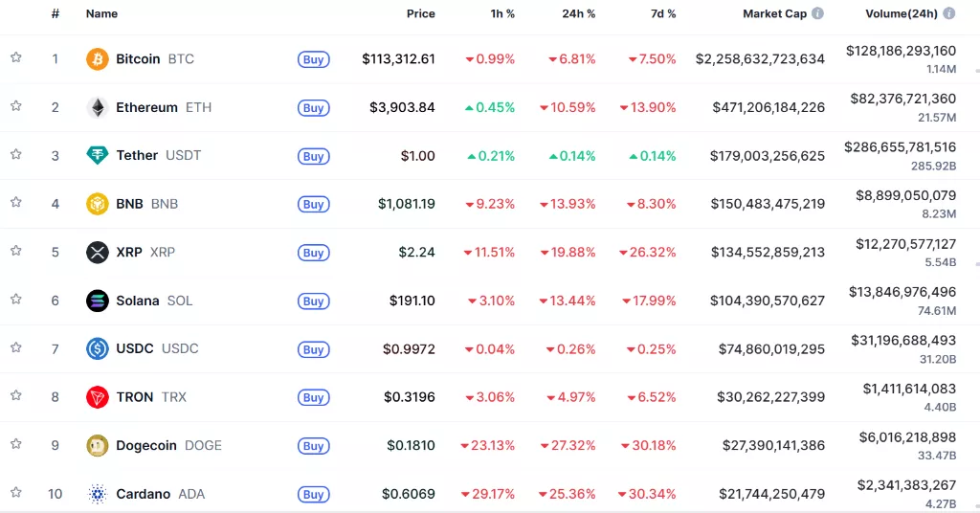Click the Dogecoin logo icon
Viewport: 980px width, 513px height.
[x=98, y=445]
